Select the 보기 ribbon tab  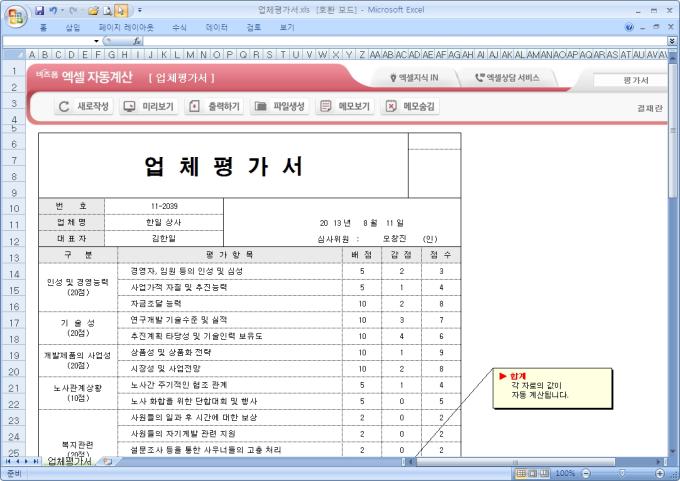click(287, 28)
